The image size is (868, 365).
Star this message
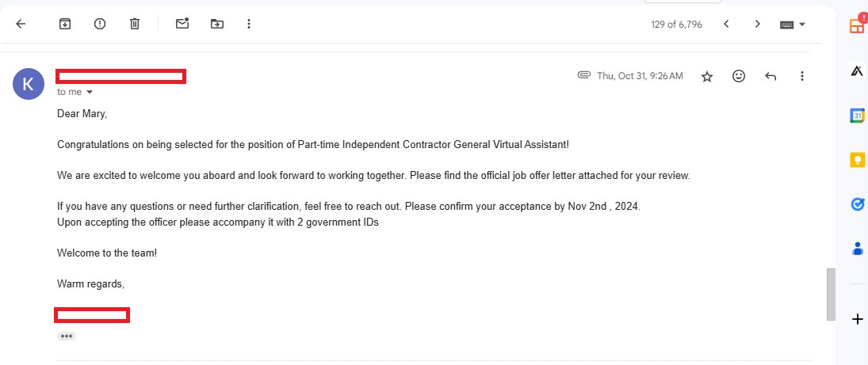(707, 76)
